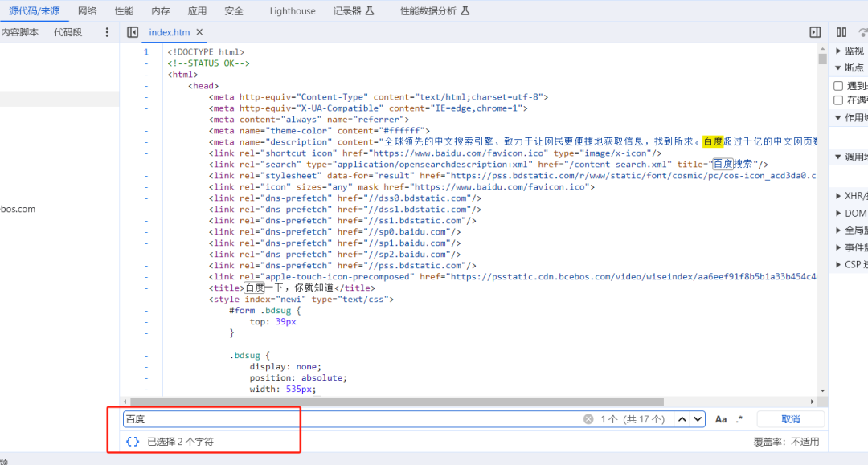Go to next search match
Viewport: 868px width, 465px height.
[x=698, y=419]
